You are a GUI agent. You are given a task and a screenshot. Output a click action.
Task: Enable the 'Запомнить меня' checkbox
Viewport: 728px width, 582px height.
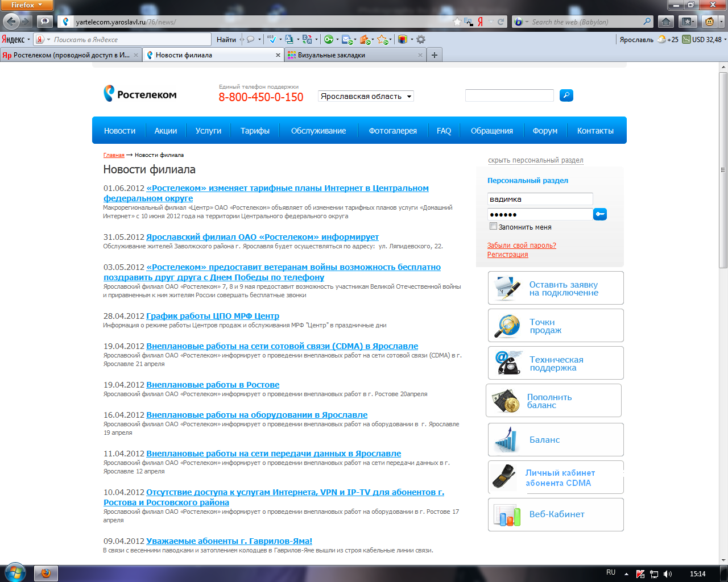click(493, 226)
